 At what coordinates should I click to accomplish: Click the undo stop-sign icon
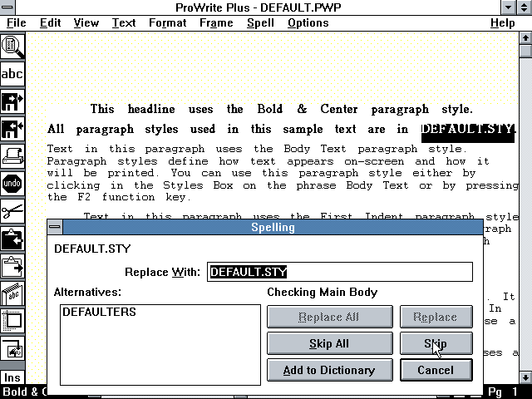click(12, 184)
